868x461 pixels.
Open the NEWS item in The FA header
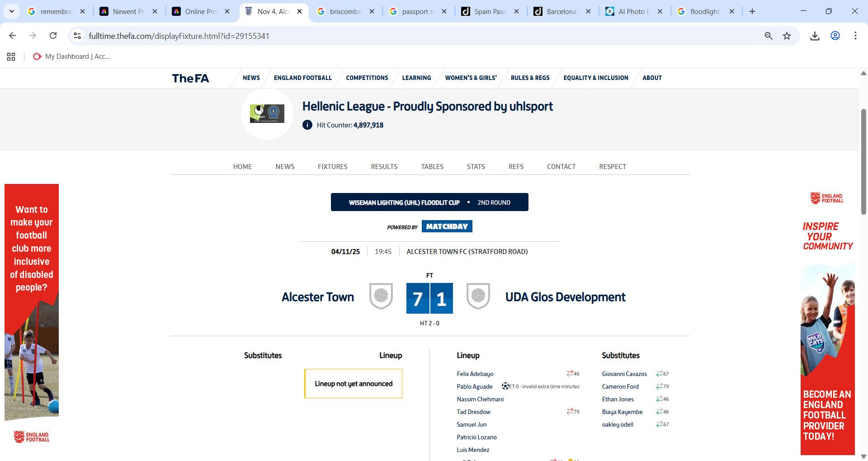251,78
